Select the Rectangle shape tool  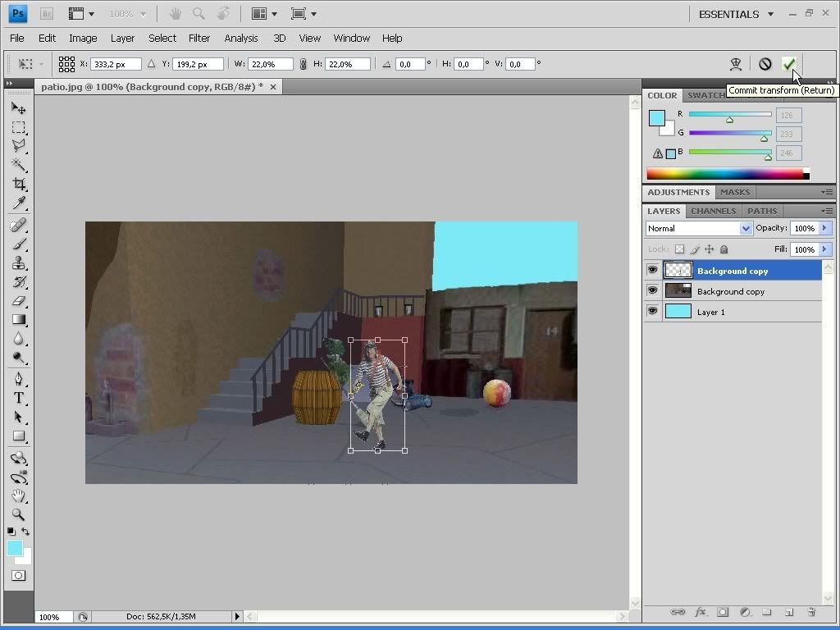[x=18, y=436]
